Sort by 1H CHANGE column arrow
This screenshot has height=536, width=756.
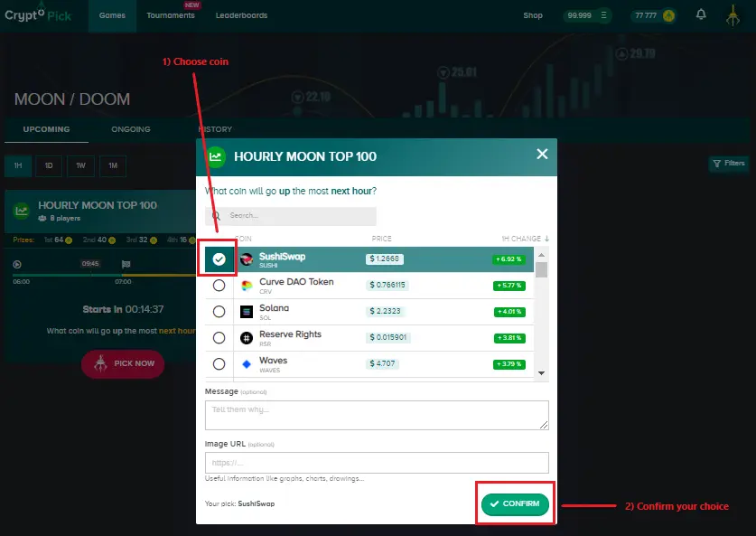546,239
